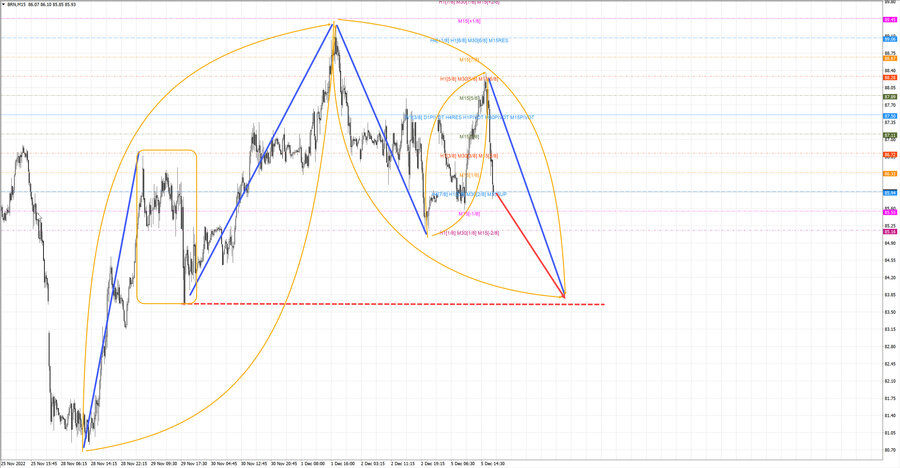Click the magenta 85.55 price label
The image size is (900, 468).
tap(890, 212)
